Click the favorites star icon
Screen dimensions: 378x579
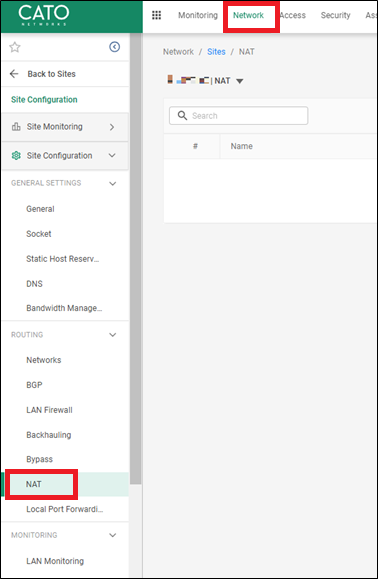click(x=15, y=47)
